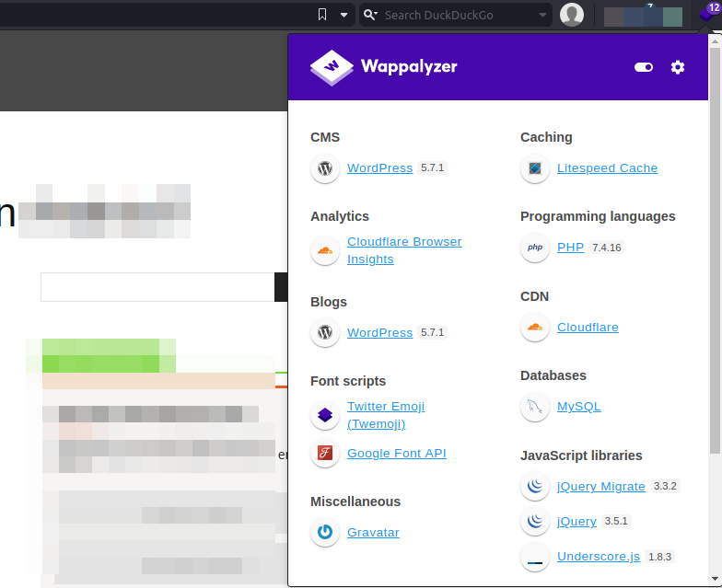Click the Twitter Emoji icon

(x=325, y=415)
